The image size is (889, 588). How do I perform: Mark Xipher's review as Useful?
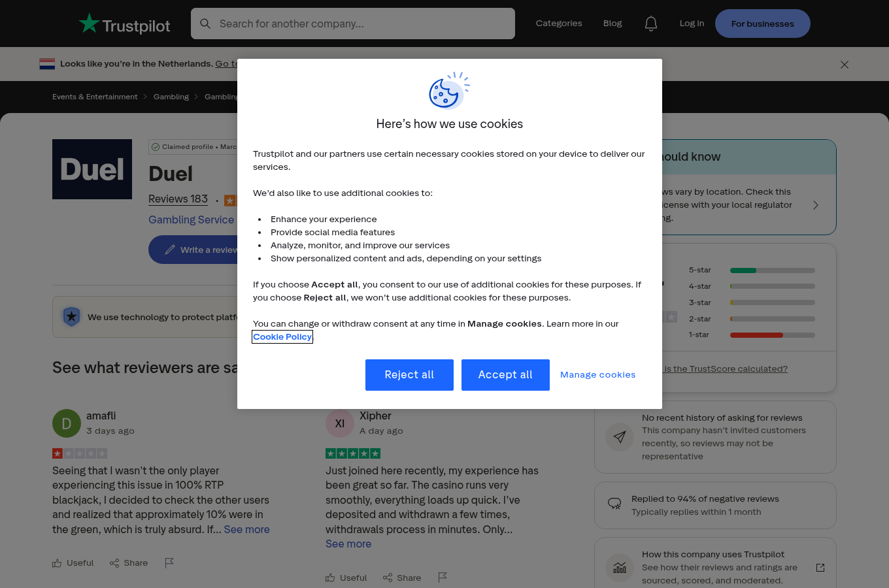346,578
